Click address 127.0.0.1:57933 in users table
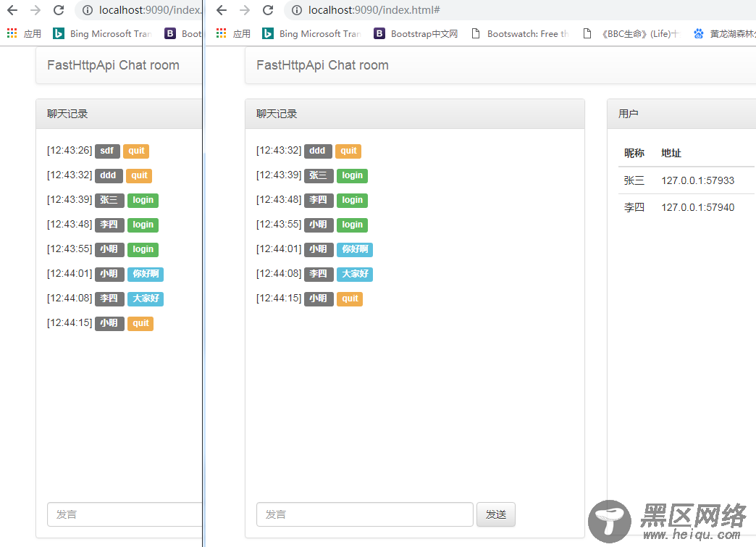This screenshot has height=547, width=756. tap(697, 180)
